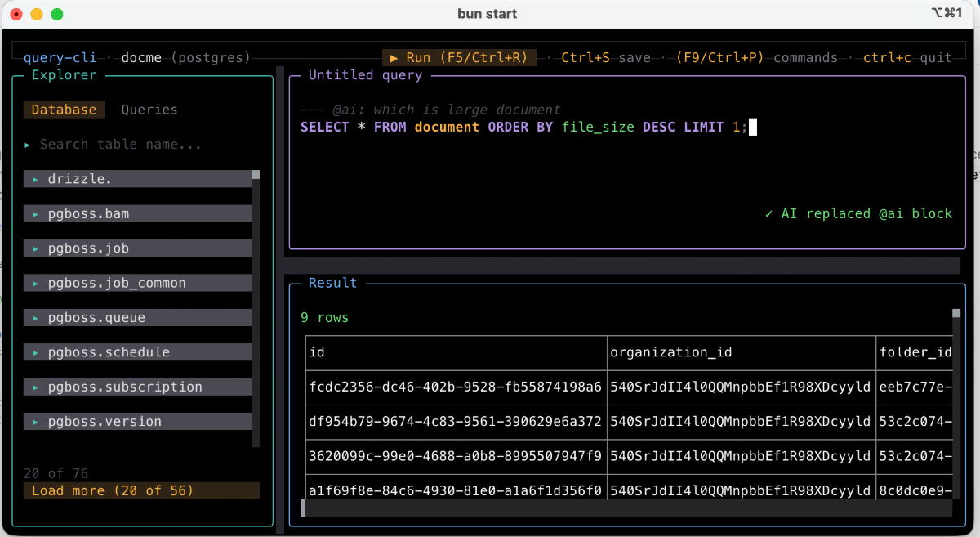Switch to the Database tab
Viewport: 980px width, 537px height.
pyautogui.click(x=64, y=110)
